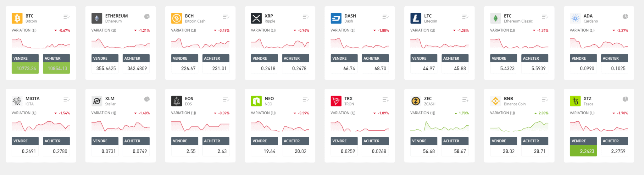Click the Ripple XRP logo
Image resolution: width=644 pixels, height=175 pixels.
(x=256, y=18)
